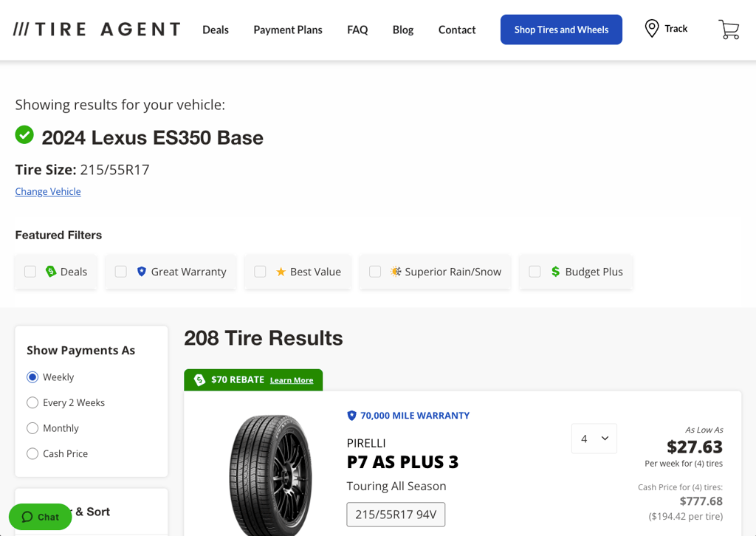Click the 208 Tire Results heading

(x=264, y=338)
